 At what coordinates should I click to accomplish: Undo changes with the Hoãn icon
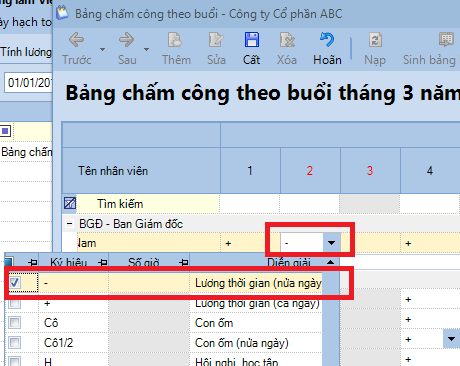pyautogui.click(x=327, y=40)
